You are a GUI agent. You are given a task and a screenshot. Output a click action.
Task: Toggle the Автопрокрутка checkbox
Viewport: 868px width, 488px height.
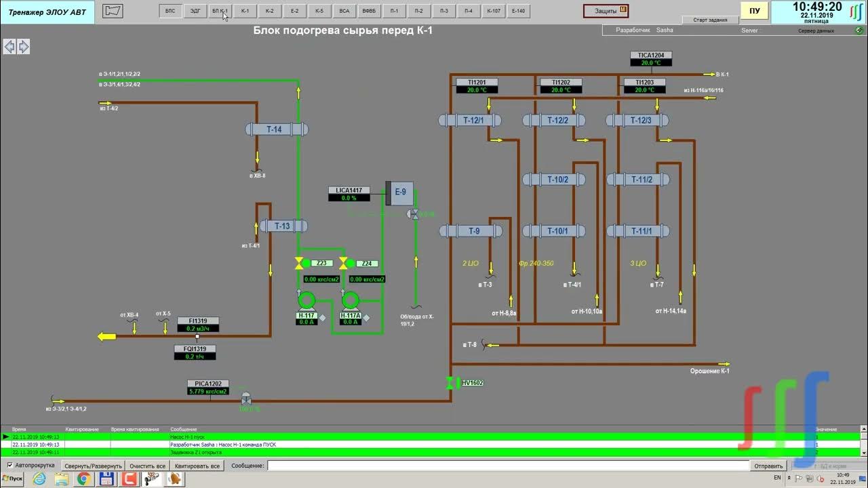(x=9, y=465)
